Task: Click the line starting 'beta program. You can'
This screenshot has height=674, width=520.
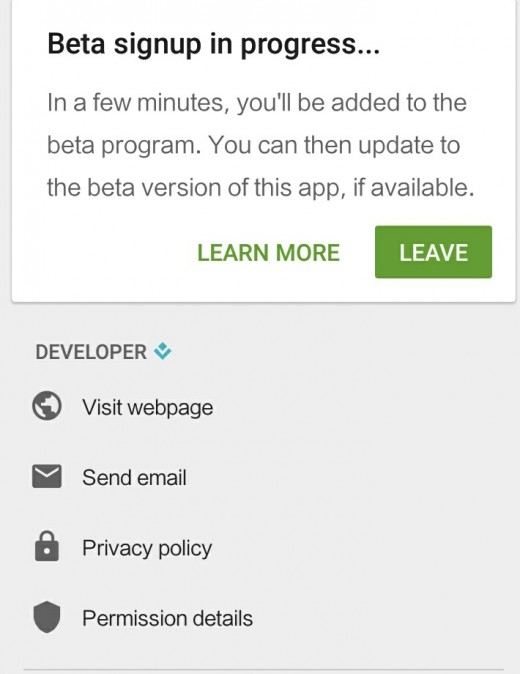Action: tap(254, 145)
